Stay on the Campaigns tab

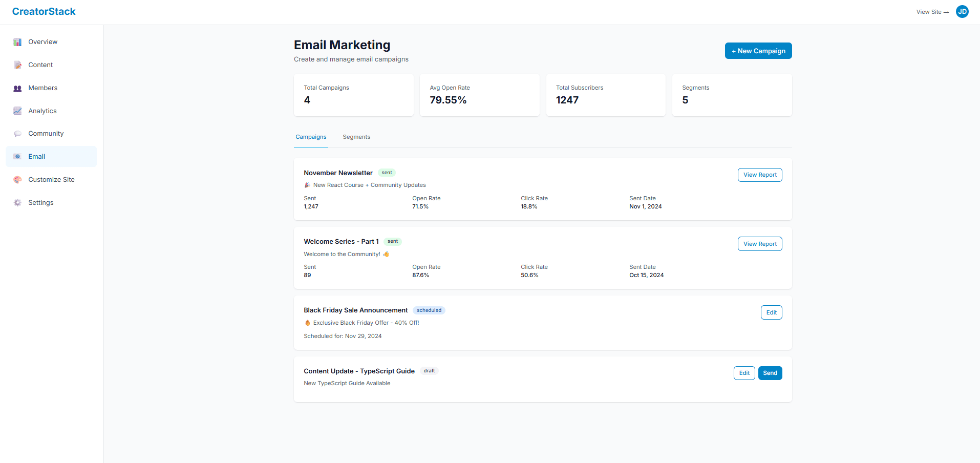click(311, 137)
